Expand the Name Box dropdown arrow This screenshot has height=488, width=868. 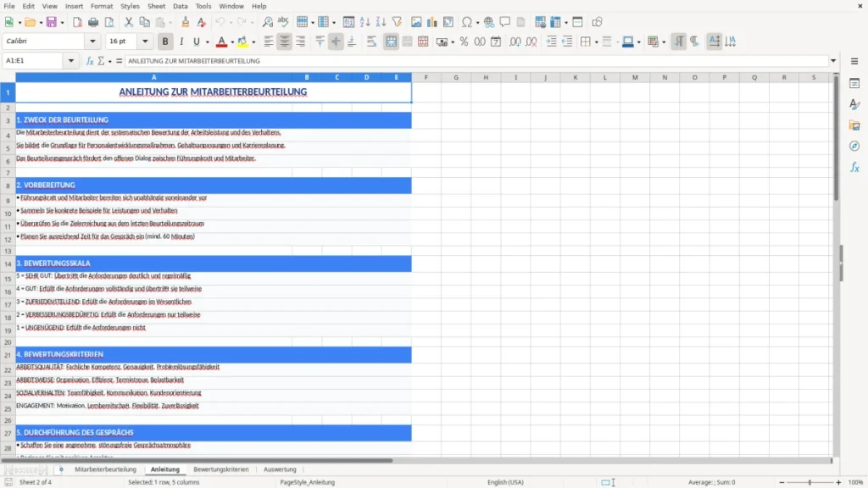pyautogui.click(x=71, y=61)
